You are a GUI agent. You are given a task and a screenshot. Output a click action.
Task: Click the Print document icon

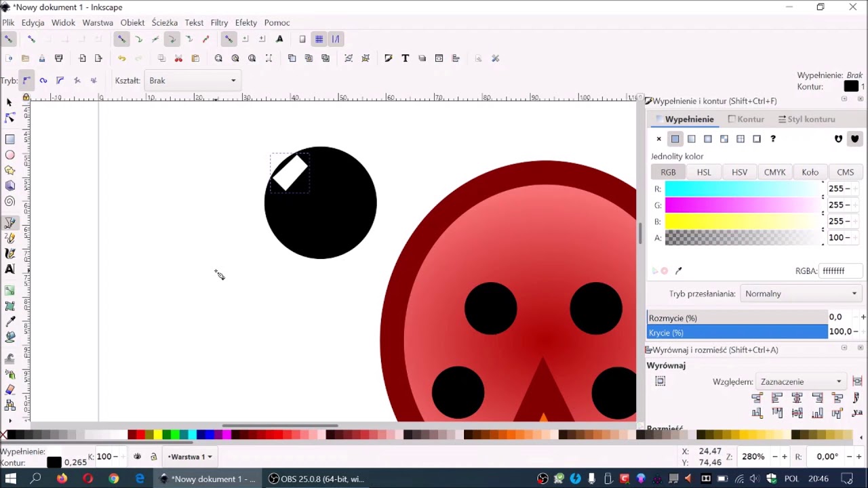58,58
